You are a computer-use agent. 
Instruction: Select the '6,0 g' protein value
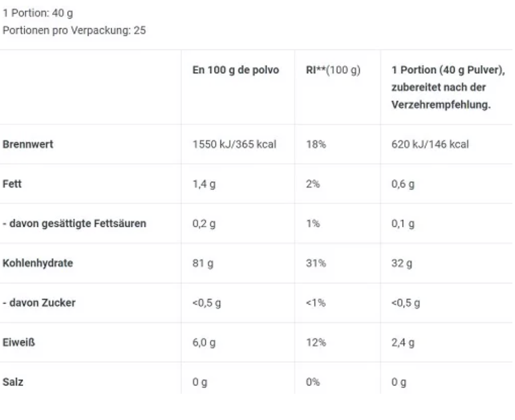[x=205, y=343]
